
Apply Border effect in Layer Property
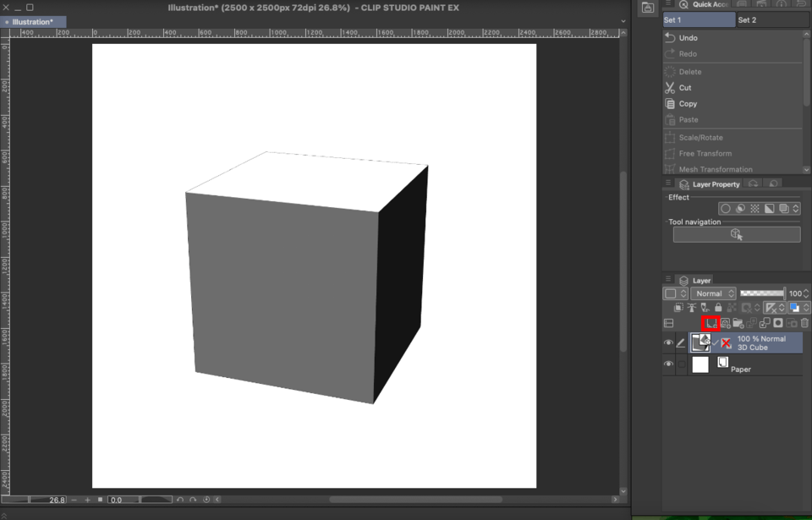(726, 208)
